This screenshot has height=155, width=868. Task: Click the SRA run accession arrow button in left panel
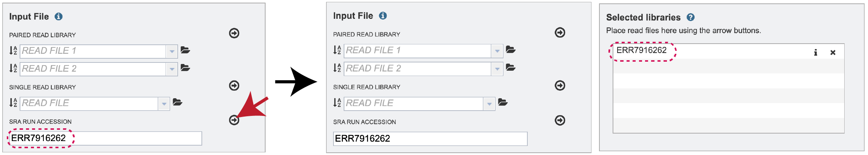click(234, 120)
